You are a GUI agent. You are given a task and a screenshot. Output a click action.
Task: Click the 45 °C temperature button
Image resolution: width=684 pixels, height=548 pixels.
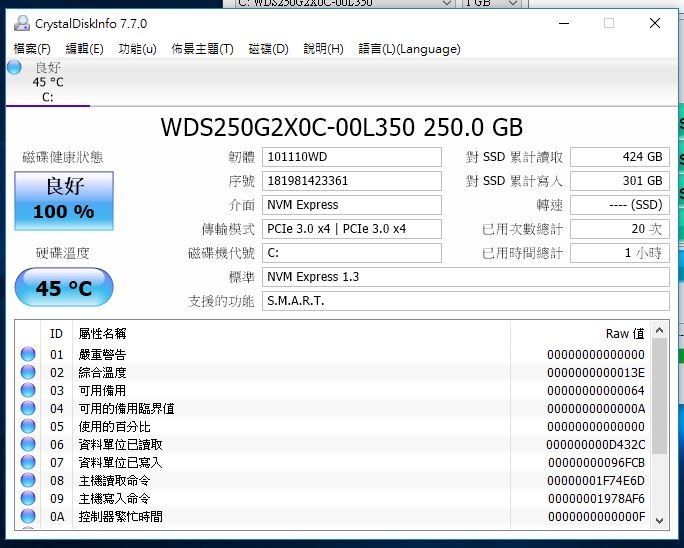point(64,288)
